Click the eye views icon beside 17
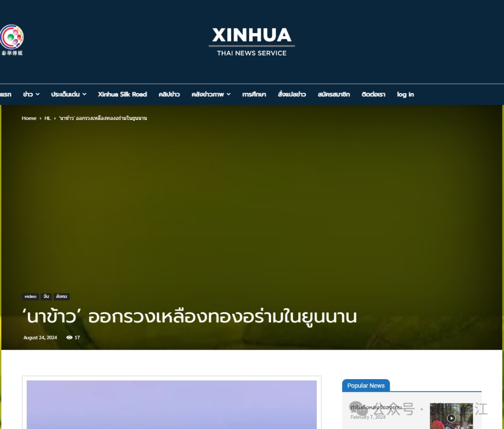This screenshot has width=504, height=429. tap(69, 338)
